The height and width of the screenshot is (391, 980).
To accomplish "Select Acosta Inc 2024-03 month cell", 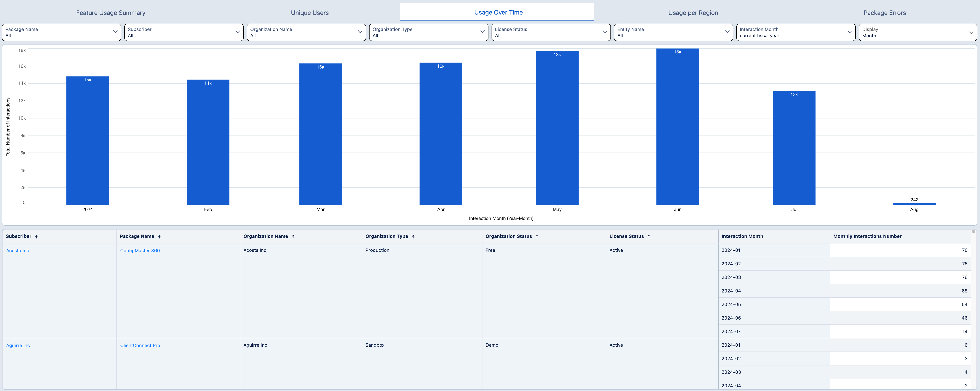I will point(774,277).
